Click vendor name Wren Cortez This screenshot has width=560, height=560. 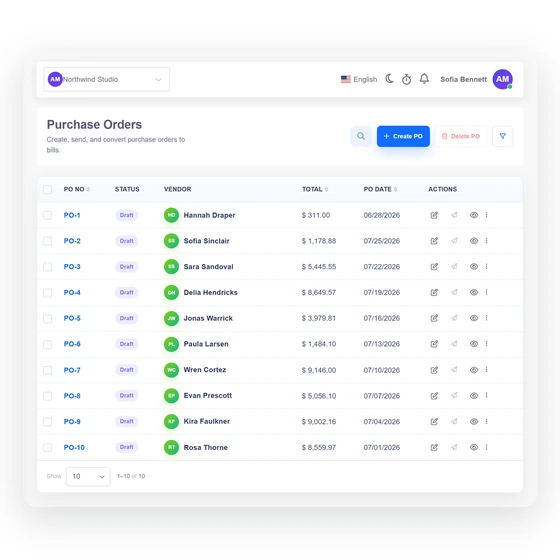point(205,370)
